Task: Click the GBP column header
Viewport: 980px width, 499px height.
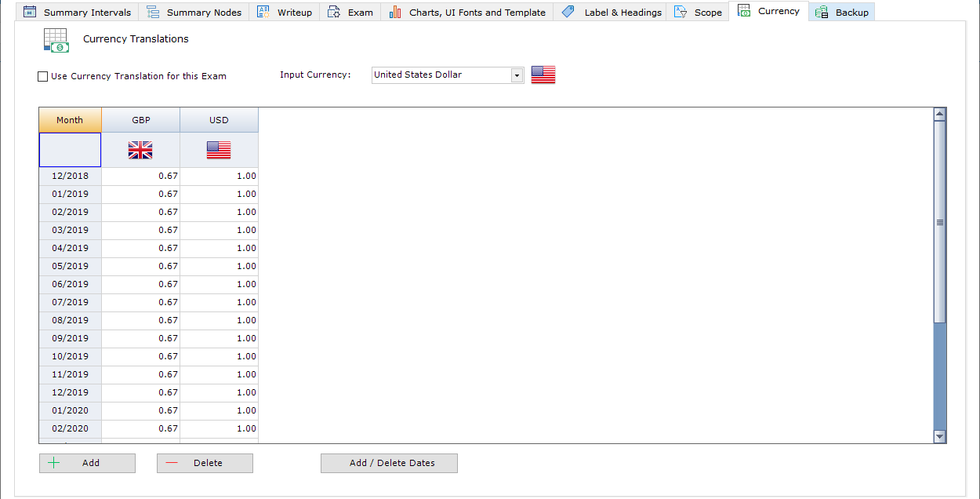Action: [141, 120]
